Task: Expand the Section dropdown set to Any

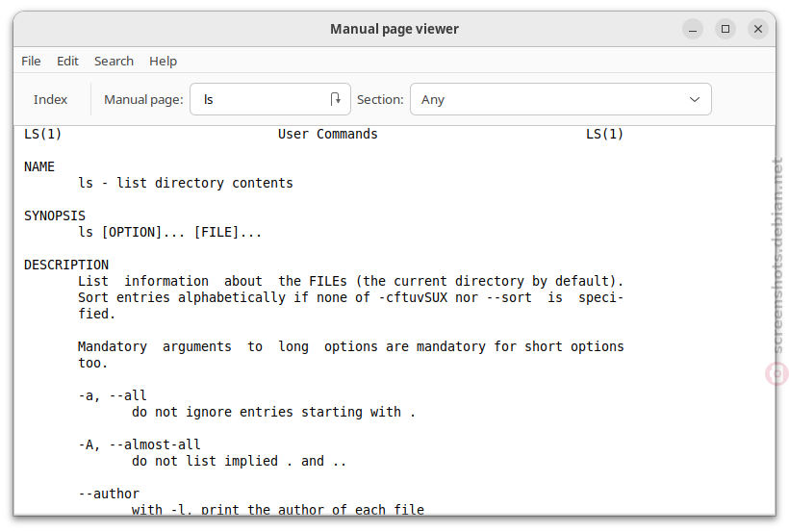Action: pos(561,99)
